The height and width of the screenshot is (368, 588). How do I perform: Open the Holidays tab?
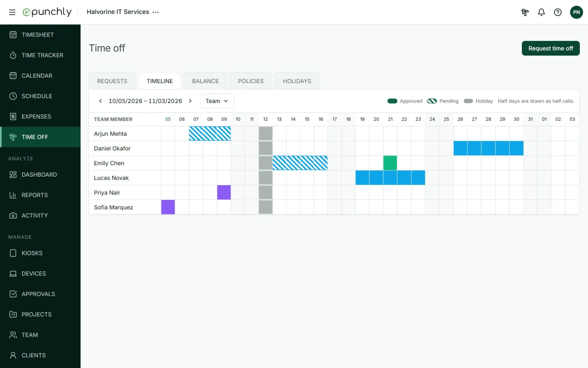[x=297, y=81]
